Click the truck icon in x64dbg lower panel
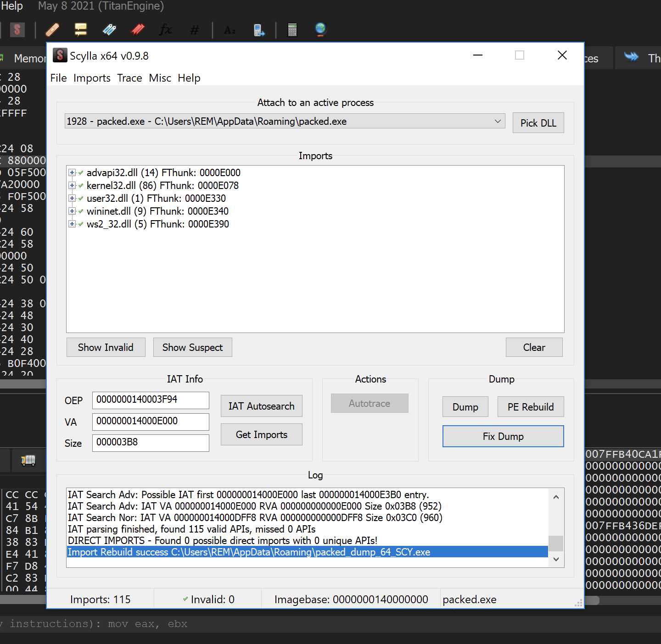This screenshot has height=644, width=661. click(28, 460)
